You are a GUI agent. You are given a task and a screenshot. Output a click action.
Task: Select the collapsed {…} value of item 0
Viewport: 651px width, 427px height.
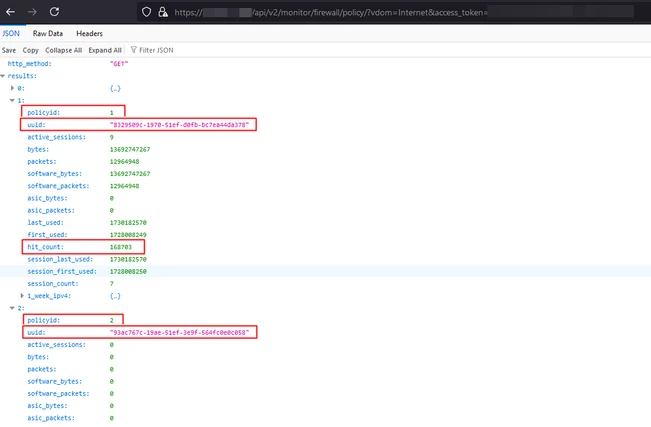115,88
